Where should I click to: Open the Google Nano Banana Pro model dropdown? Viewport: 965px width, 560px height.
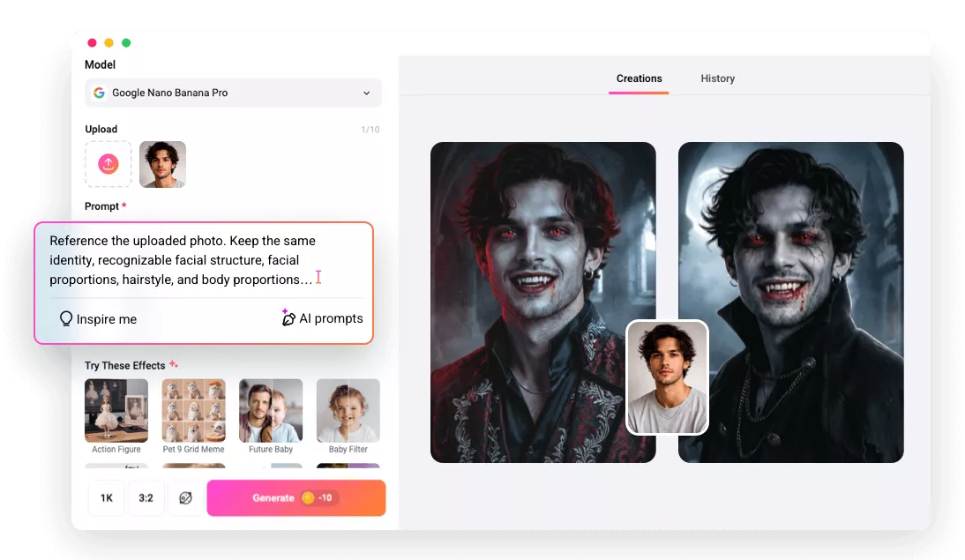(232, 93)
